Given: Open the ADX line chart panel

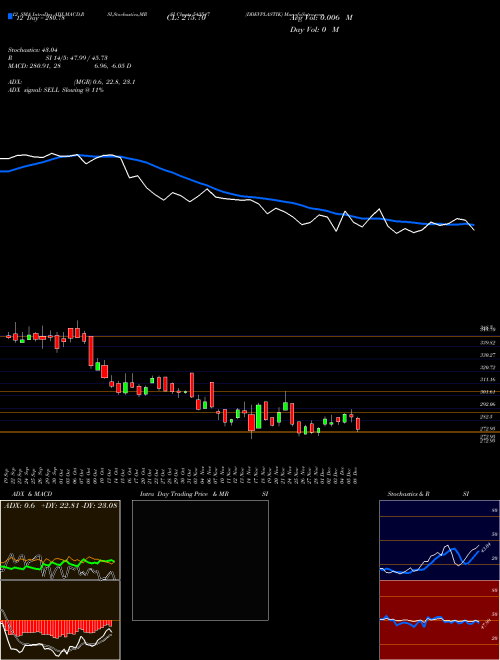Looking at the screenshot, I should tap(60, 540).
